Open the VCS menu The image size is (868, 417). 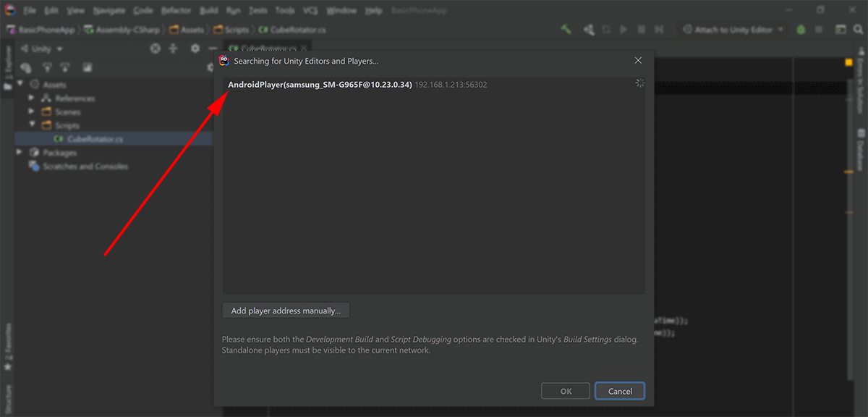click(310, 11)
